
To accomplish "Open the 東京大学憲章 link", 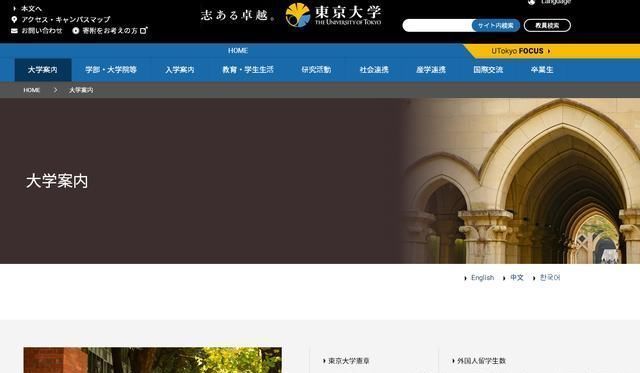I will tap(349, 361).
